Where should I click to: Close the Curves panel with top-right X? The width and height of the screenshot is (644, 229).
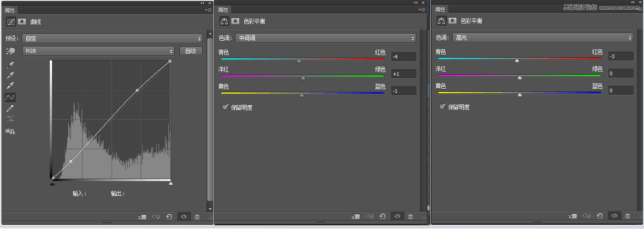point(210,3)
